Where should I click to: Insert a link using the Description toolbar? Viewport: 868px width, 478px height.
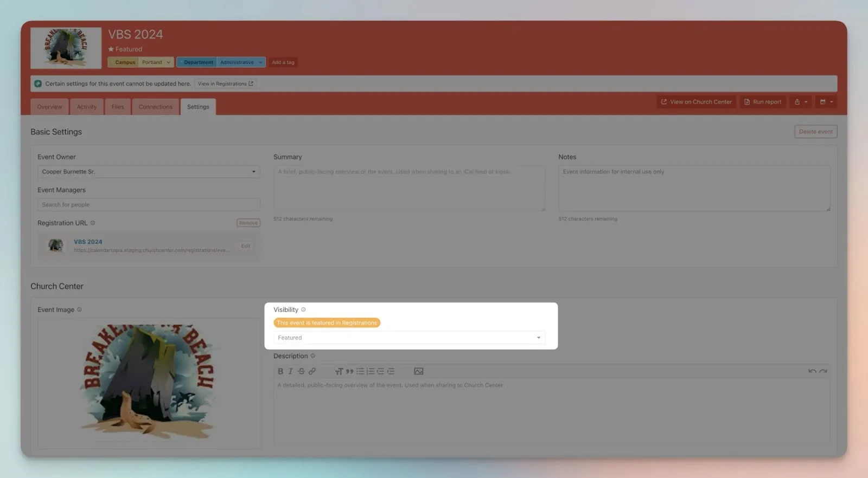click(x=312, y=371)
